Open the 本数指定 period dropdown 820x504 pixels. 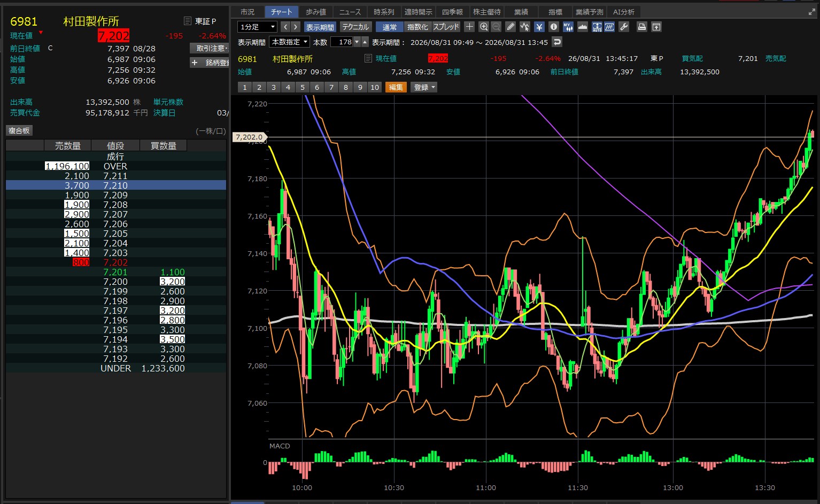289,42
